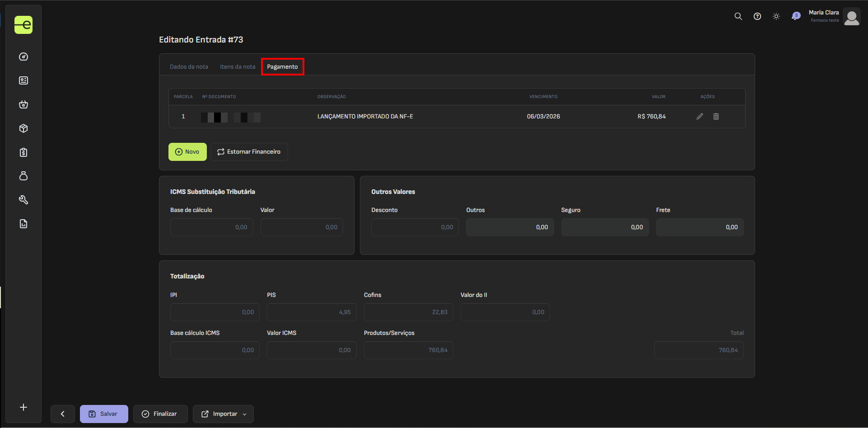Toggle the light/dark theme sun icon
Screen dimensions: 868x428
tap(776, 16)
